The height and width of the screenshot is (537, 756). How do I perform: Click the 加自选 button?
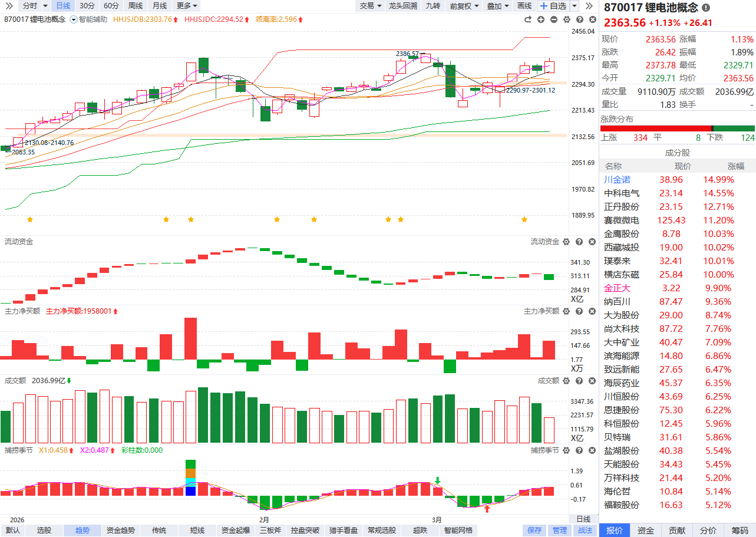[553, 6]
